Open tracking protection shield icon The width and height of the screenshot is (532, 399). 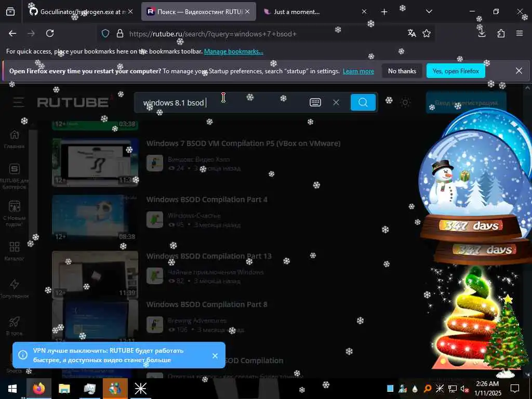pyautogui.click(x=105, y=34)
